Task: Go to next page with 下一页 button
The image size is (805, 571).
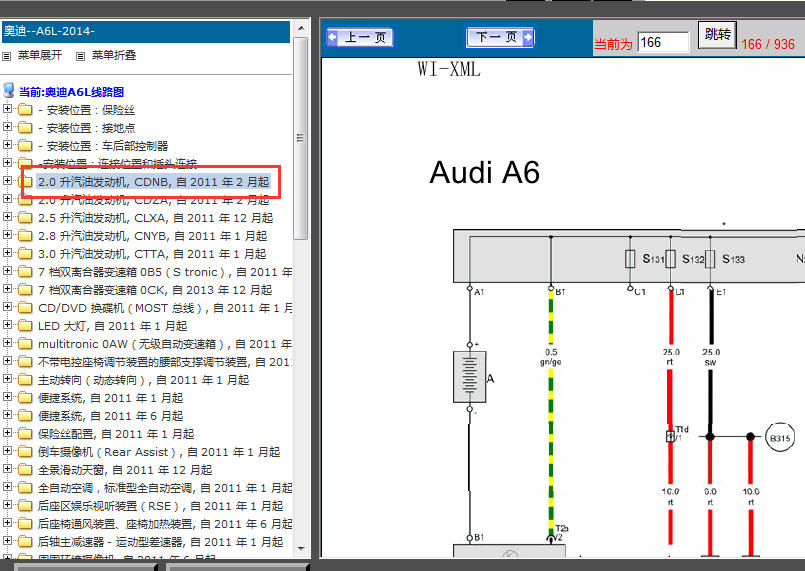Action: pyautogui.click(x=500, y=37)
